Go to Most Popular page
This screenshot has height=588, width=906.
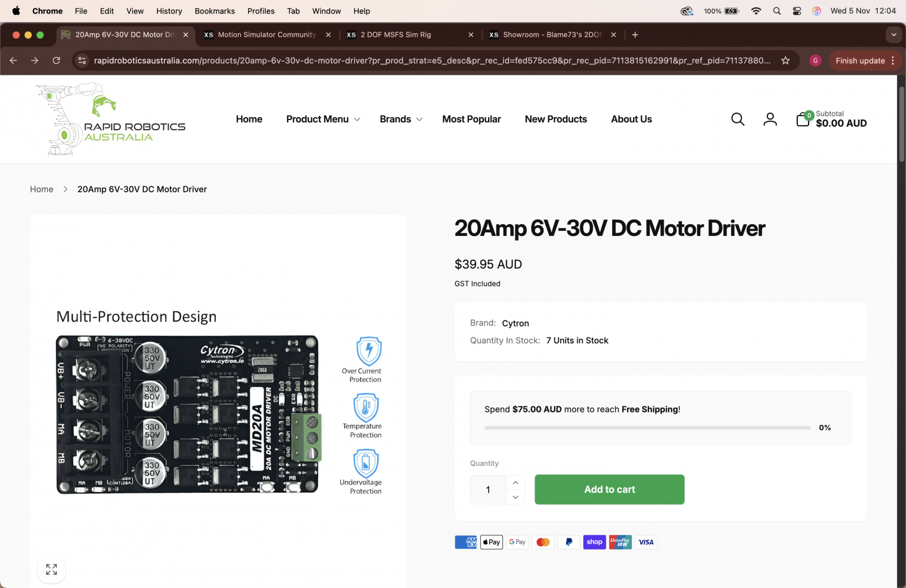pyautogui.click(x=471, y=119)
